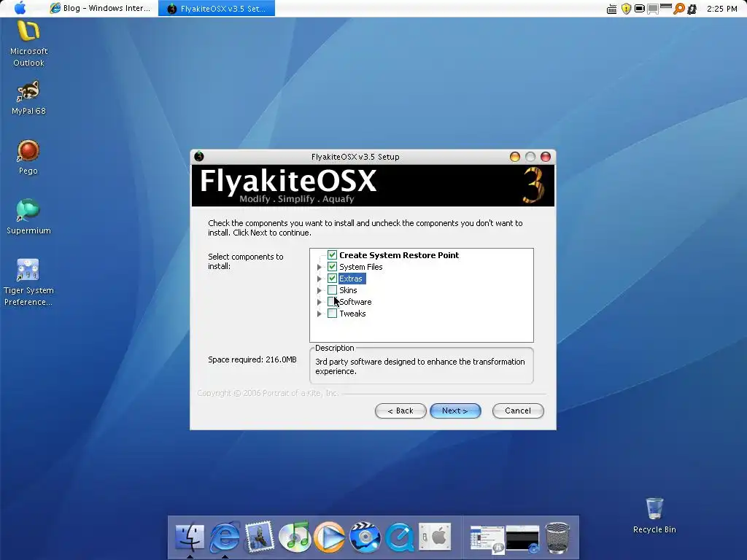Minimize setup window with orange button

coord(514,157)
